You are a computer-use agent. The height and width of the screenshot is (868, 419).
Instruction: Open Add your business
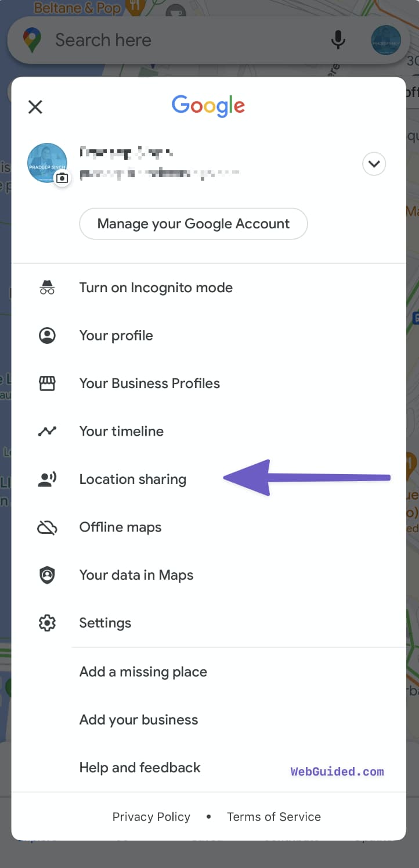click(139, 719)
